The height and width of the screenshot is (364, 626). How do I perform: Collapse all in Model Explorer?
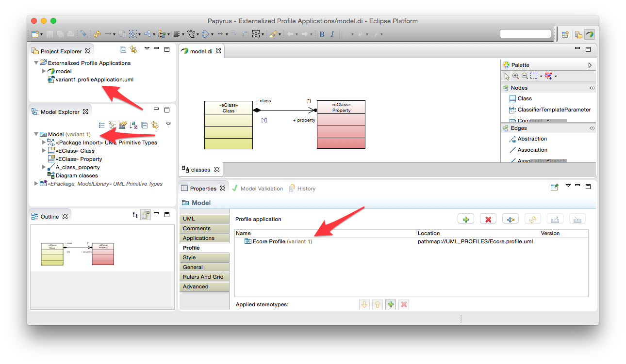144,125
